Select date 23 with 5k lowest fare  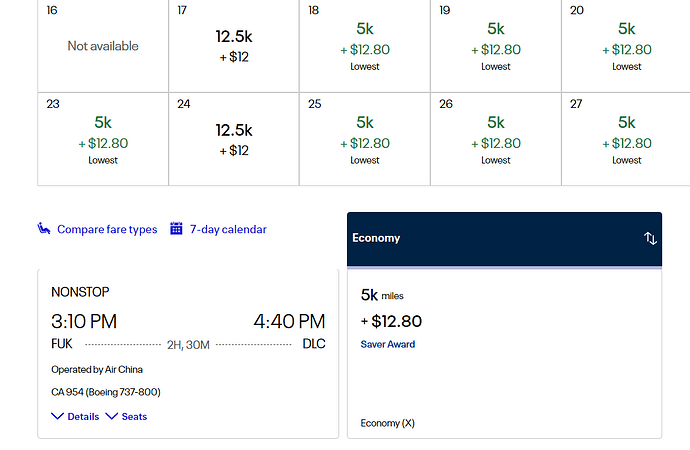[x=103, y=139]
